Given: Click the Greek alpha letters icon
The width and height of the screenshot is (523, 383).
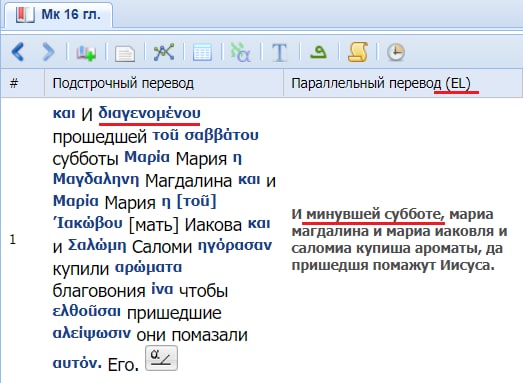Looking at the screenshot, I should click(x=241, y=52).
